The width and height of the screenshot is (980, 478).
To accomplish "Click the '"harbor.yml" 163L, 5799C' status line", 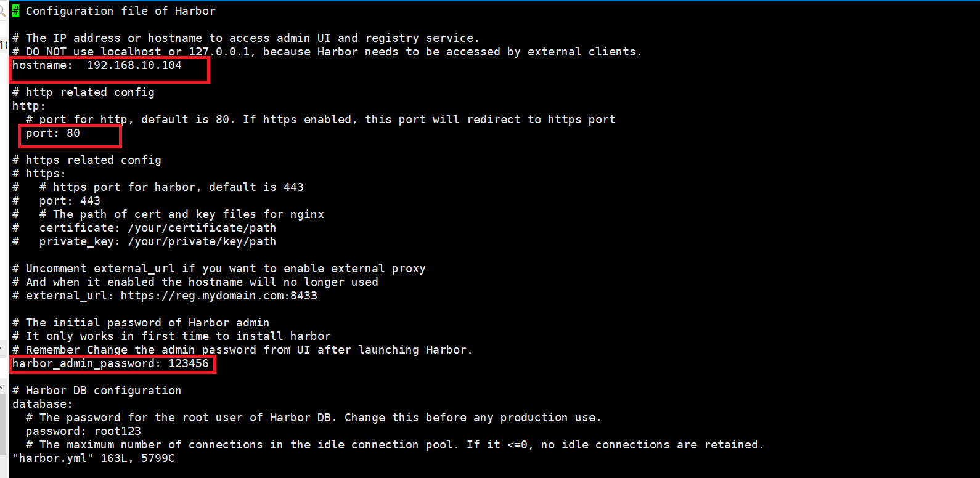I will coord(94,458).
